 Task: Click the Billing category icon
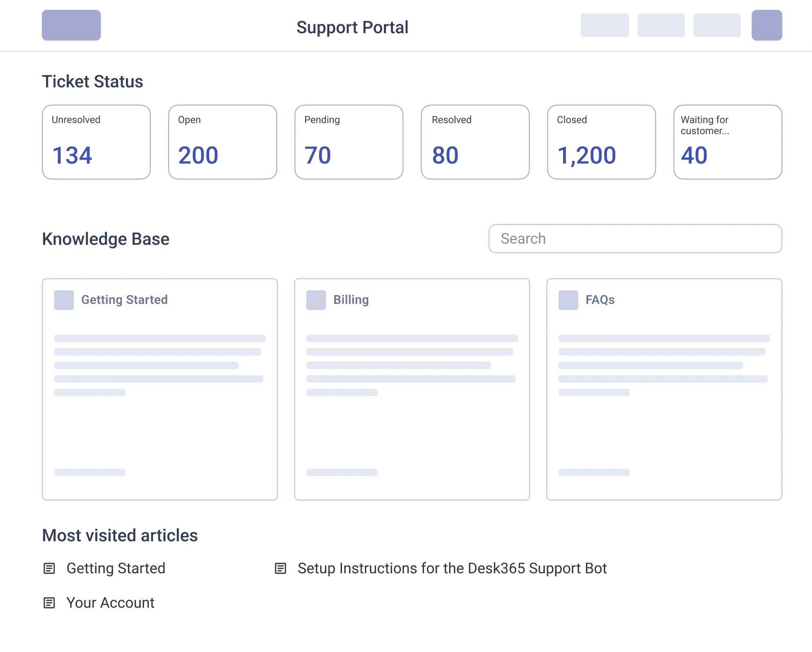coord(316,300)
